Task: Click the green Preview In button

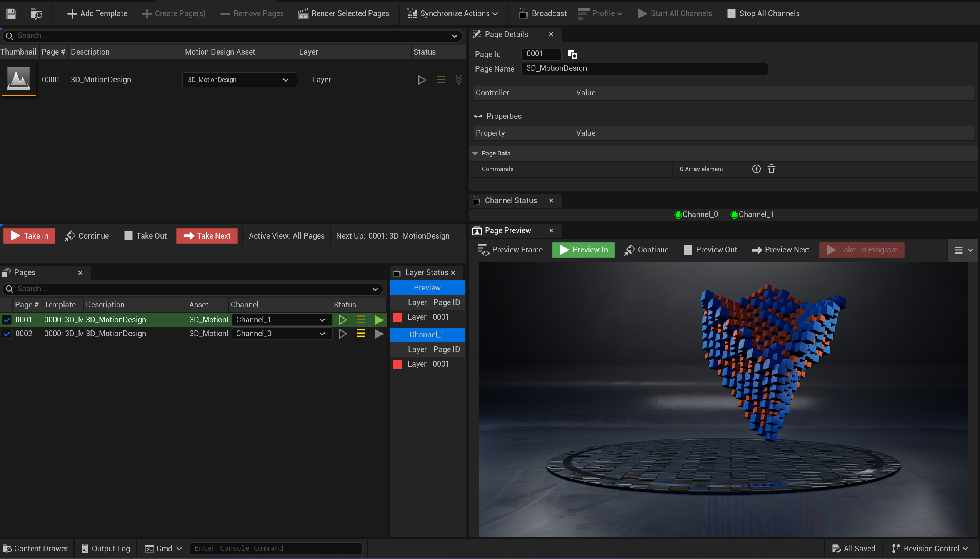Action: (x=583, y=250)
